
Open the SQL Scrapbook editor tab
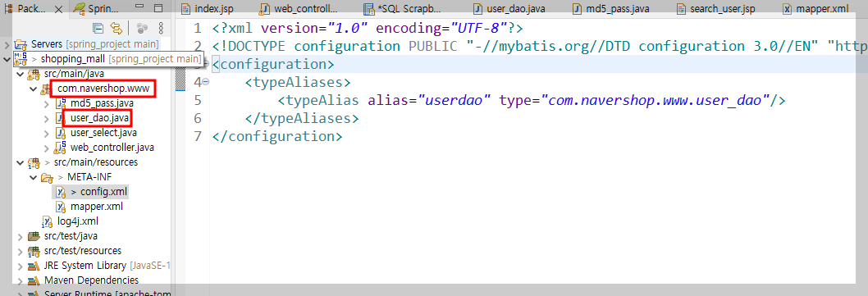click(403, 9)
